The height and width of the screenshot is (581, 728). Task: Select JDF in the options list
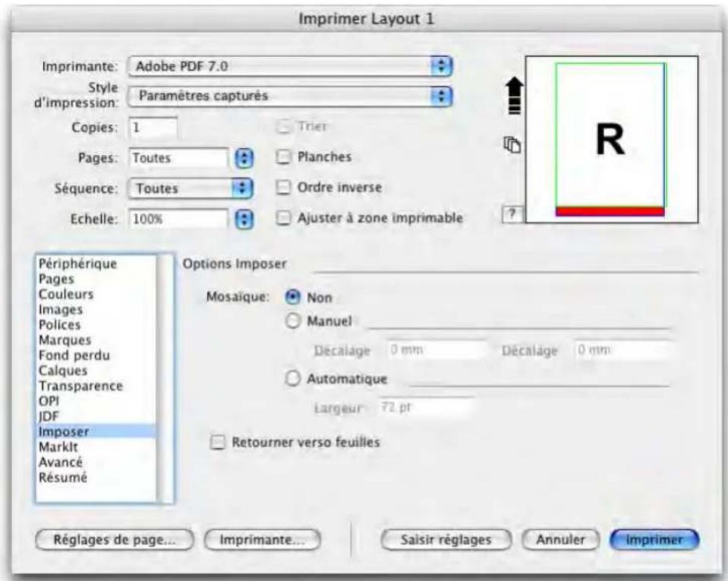coord(96,417)
